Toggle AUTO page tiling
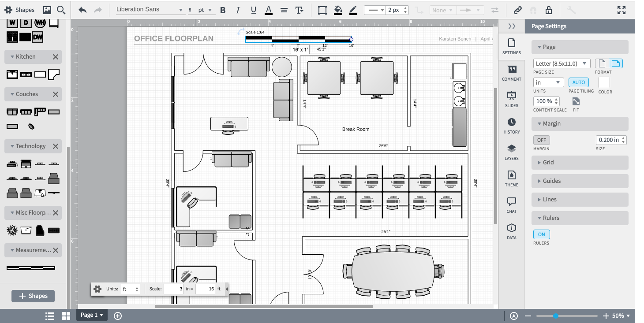Image resolution: width=644 pixels, height=323 pixels. 579,82
